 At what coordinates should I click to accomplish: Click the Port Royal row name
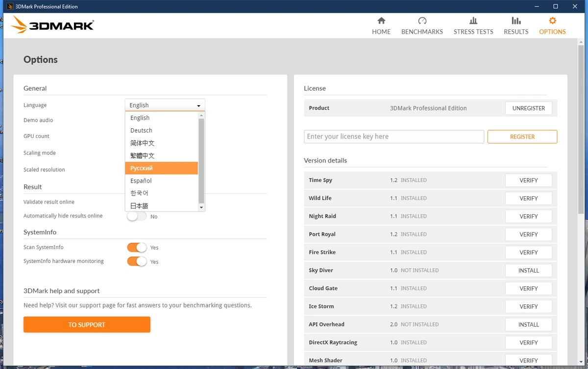[x=322, y=234]
